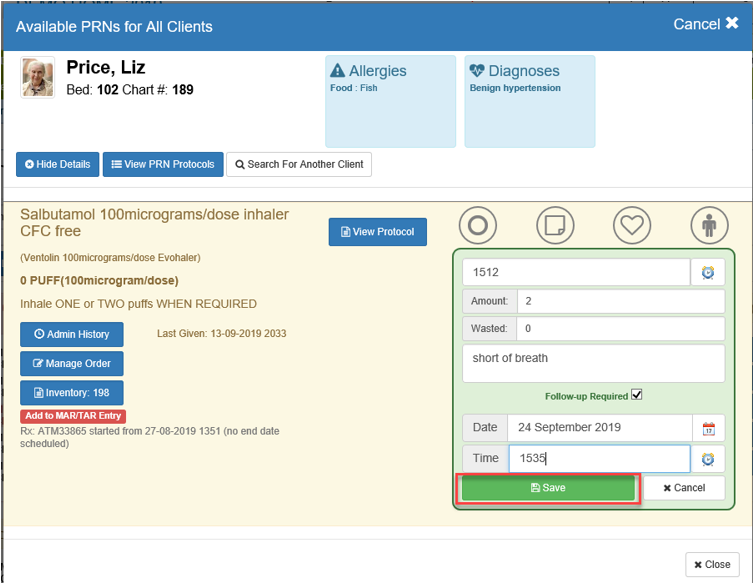
Task: Click the heart vitals icon
Action: pos(632,226)
